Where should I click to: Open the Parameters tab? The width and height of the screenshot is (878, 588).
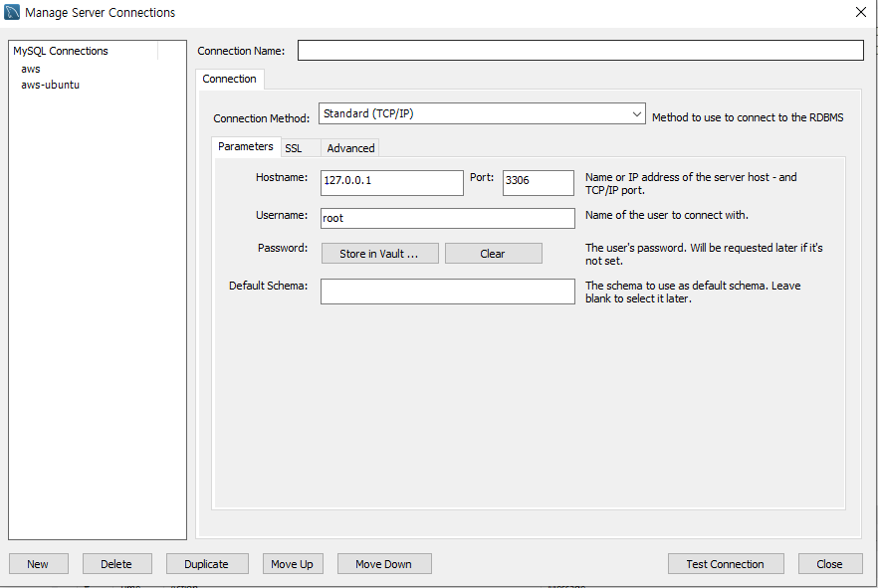coord(246,146)
